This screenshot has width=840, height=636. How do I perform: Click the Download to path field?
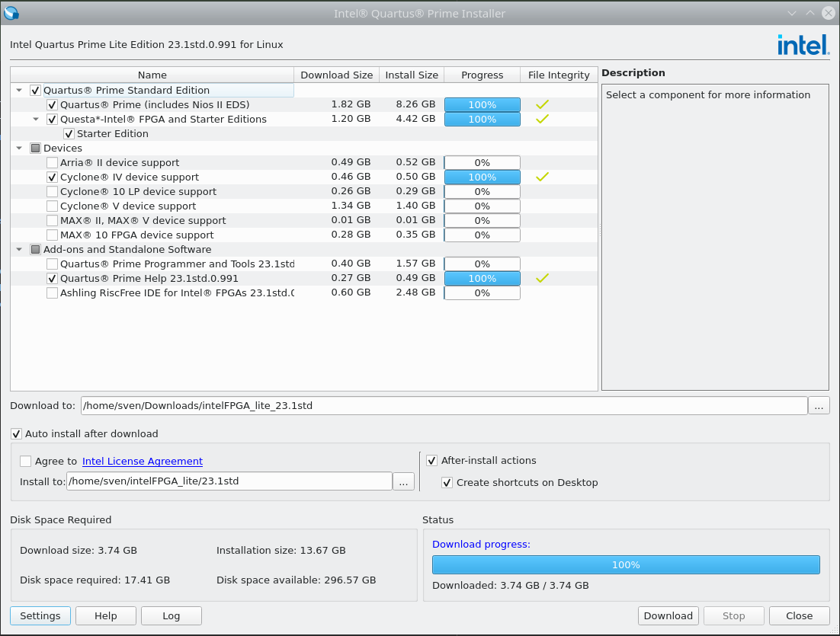click(x=444, y=406)
